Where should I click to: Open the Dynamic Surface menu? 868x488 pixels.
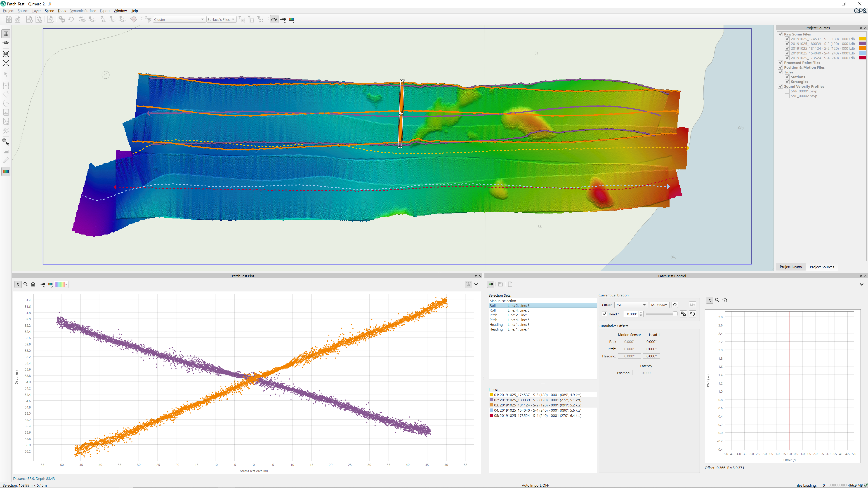coord(83,11)
